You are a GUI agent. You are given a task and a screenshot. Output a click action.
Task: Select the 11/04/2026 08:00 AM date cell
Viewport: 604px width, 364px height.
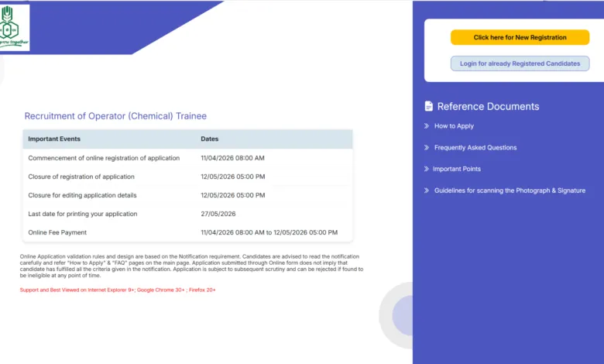[x=232, y=158]
